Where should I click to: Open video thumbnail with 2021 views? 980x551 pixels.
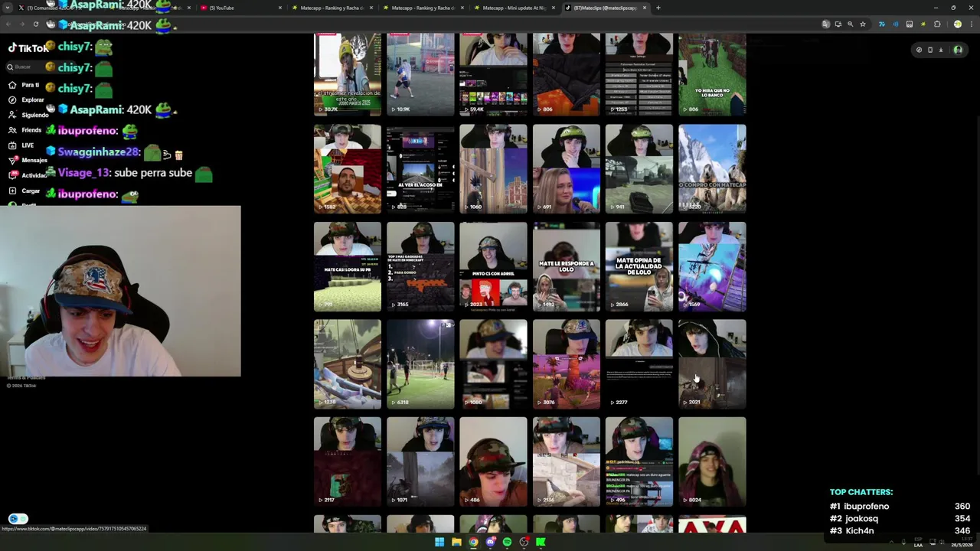712,364
